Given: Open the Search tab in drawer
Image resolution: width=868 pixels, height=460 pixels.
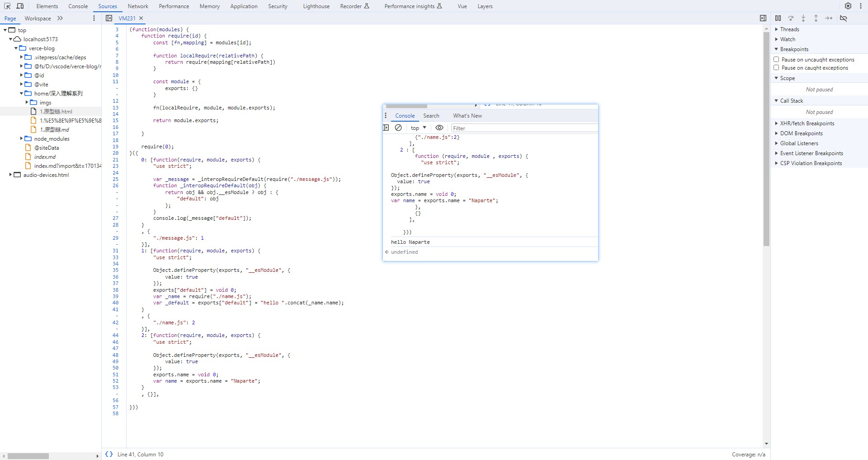Looking at the screenshot, I should 431,116.
